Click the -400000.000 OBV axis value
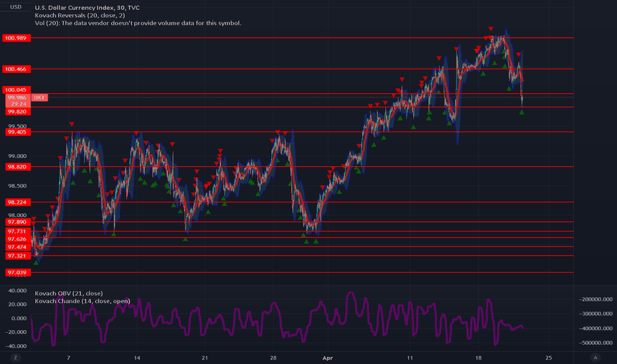The image size is (617, 364). [595, 328]
